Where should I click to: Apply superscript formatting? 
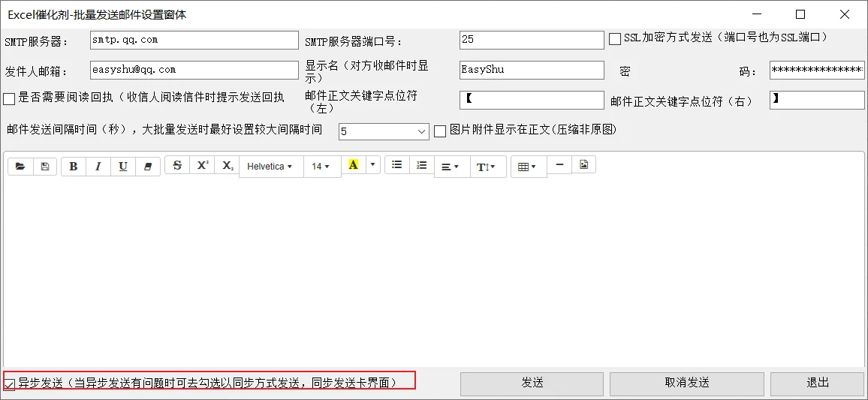click(203, 165)
